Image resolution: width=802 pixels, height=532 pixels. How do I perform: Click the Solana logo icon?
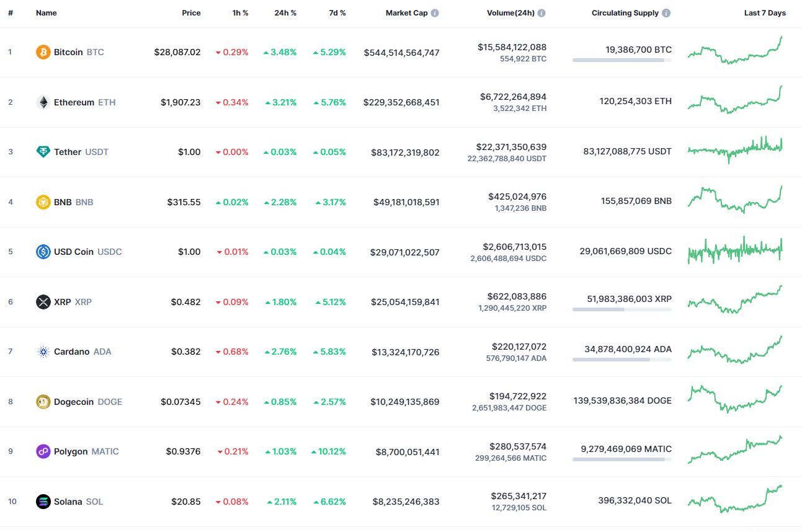click(x=43, y=502)
